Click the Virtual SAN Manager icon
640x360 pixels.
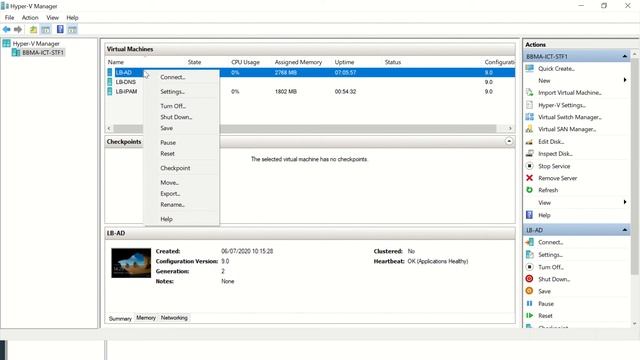click(x=529, y=129)
